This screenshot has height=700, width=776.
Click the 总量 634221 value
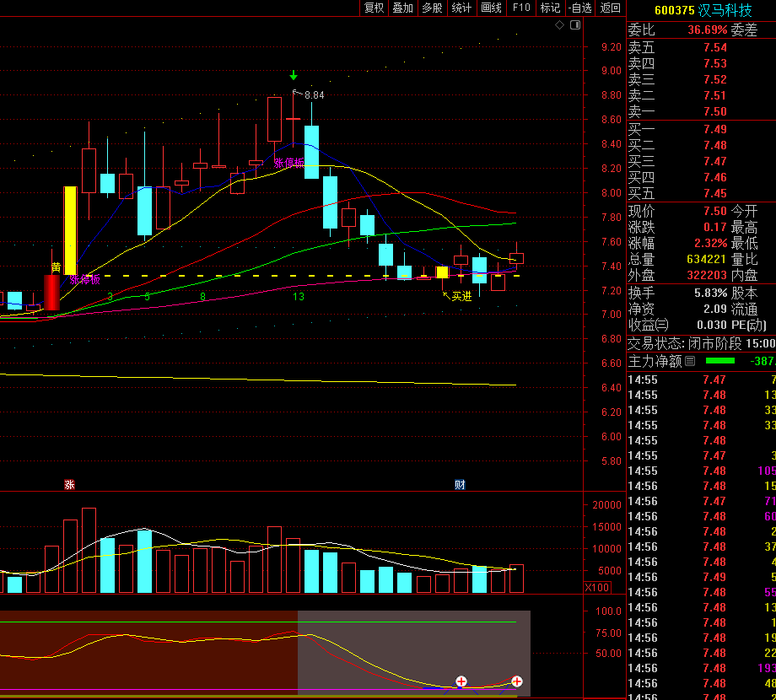[707, 259]
